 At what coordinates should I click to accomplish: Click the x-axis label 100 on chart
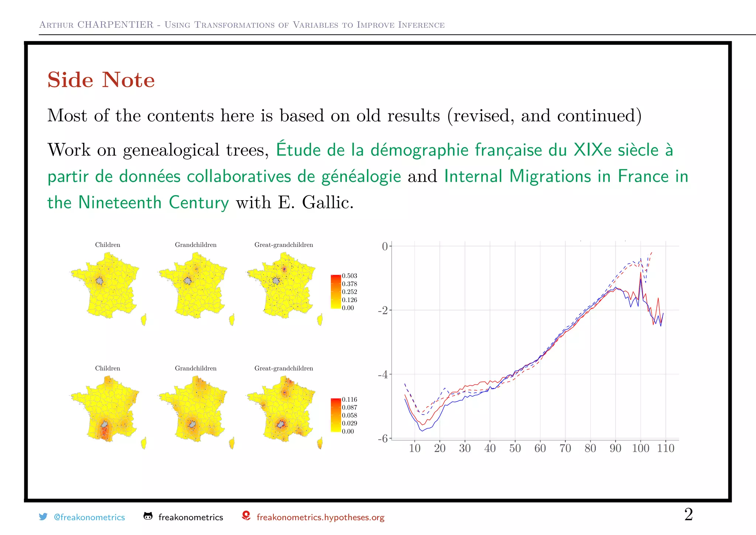click(x=640, y=448)
